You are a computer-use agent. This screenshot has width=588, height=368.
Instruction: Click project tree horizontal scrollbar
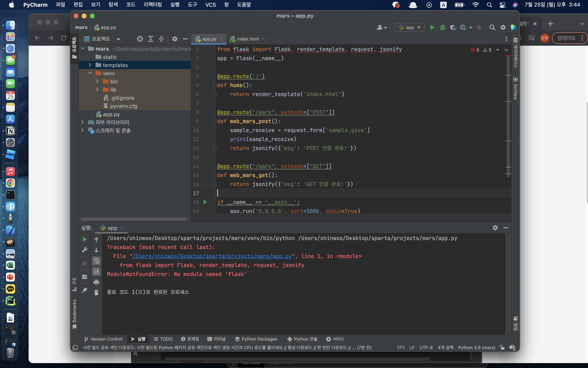134,219
